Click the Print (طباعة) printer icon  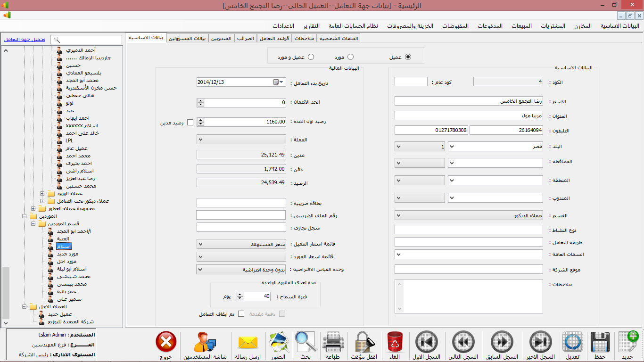tap(333, 342)
